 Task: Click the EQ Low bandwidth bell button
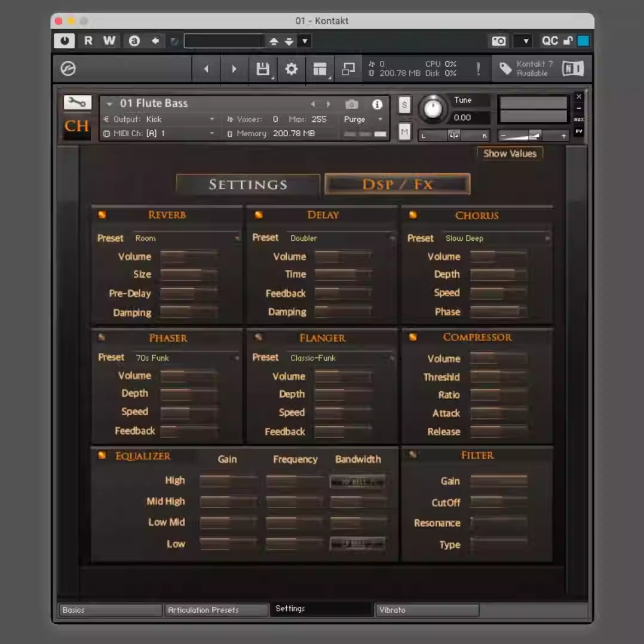click(357, 544)
